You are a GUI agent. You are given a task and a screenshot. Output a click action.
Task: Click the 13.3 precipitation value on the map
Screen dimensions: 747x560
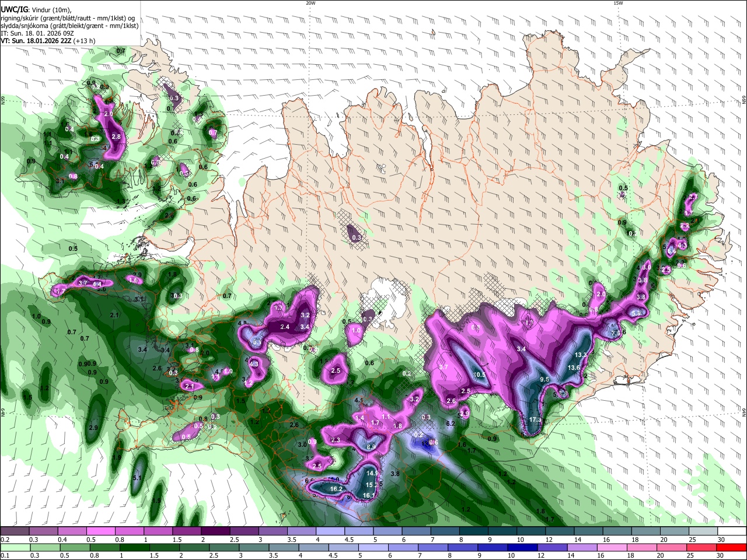[581, 355]
